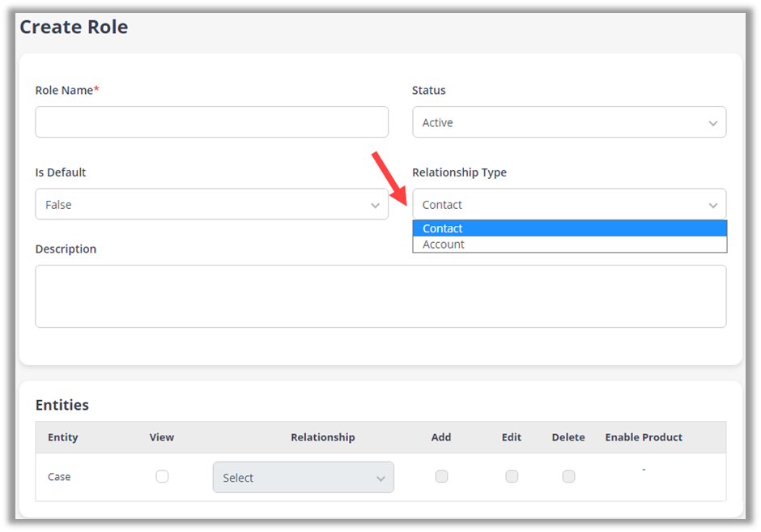
Task: Tick the View checkbox for Case
Action: pyautogui.click(x=162, y=477)
